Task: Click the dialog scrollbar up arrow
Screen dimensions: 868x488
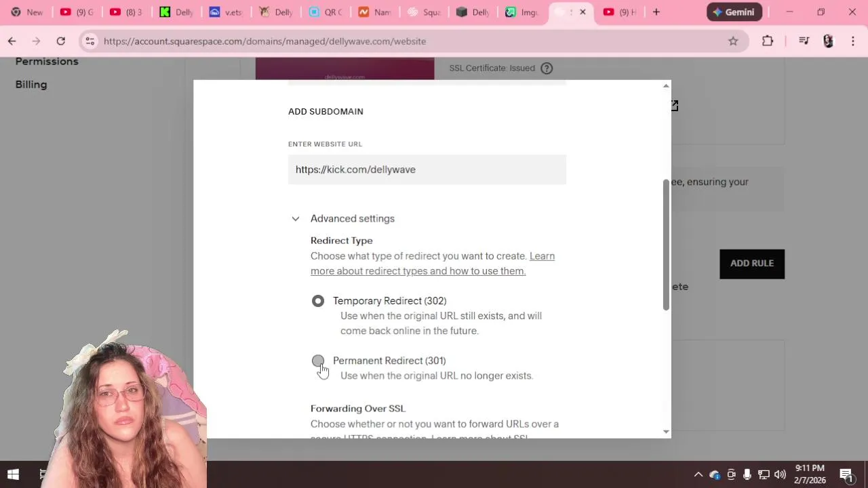Action: 666,85
